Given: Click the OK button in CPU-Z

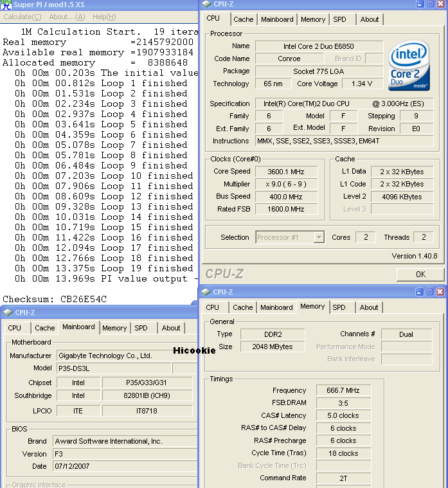Looking at the screenshot, I should tap(420, 274).
